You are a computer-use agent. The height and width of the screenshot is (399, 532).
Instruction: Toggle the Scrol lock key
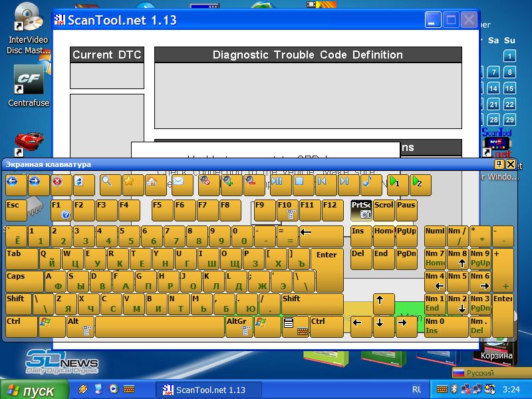tap(384, 210)
